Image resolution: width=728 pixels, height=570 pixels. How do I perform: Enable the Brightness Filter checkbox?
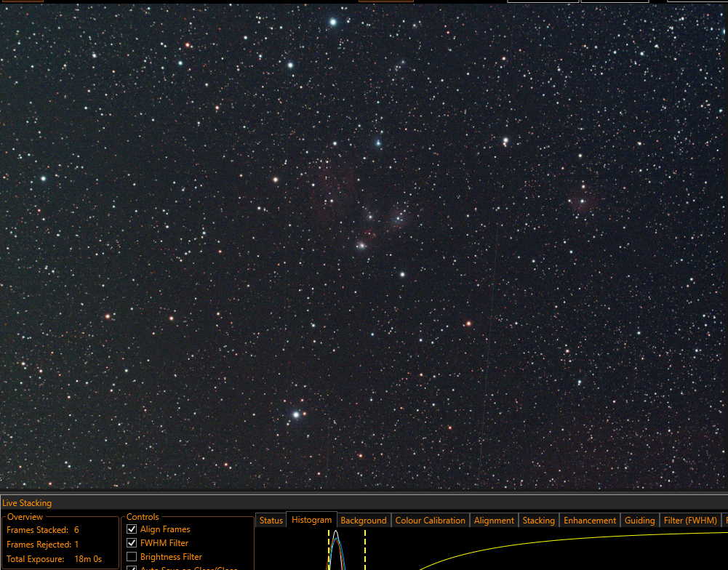click(132, 556)
